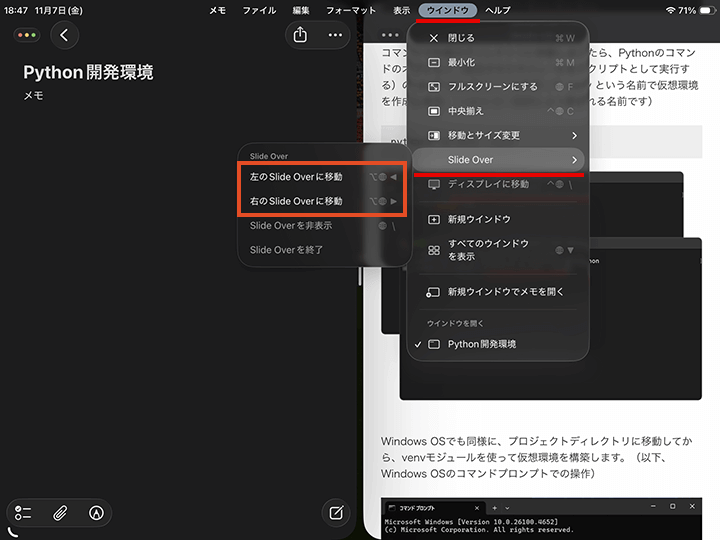Click the 閉じる X icon
This screenshot has height=540, width=720.
click(x=433, y=38)
